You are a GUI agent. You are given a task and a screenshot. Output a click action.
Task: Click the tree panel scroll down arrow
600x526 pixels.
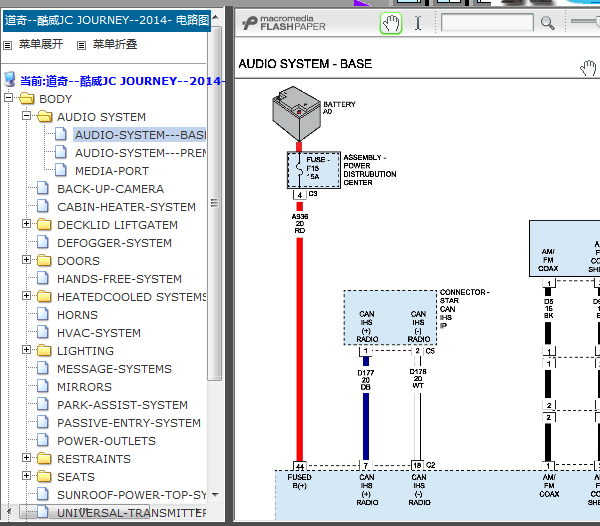tap(215, 495)
